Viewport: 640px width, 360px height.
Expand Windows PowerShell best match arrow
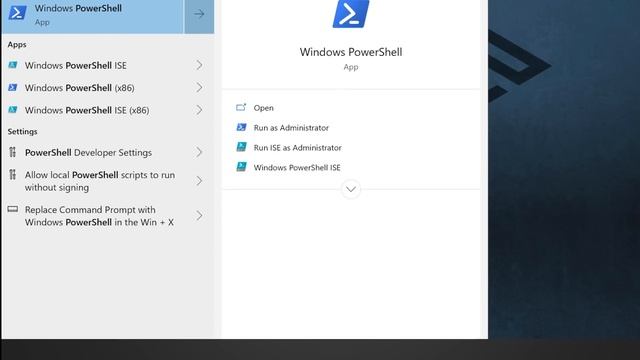pyautogui.click(x=199, y=14)
